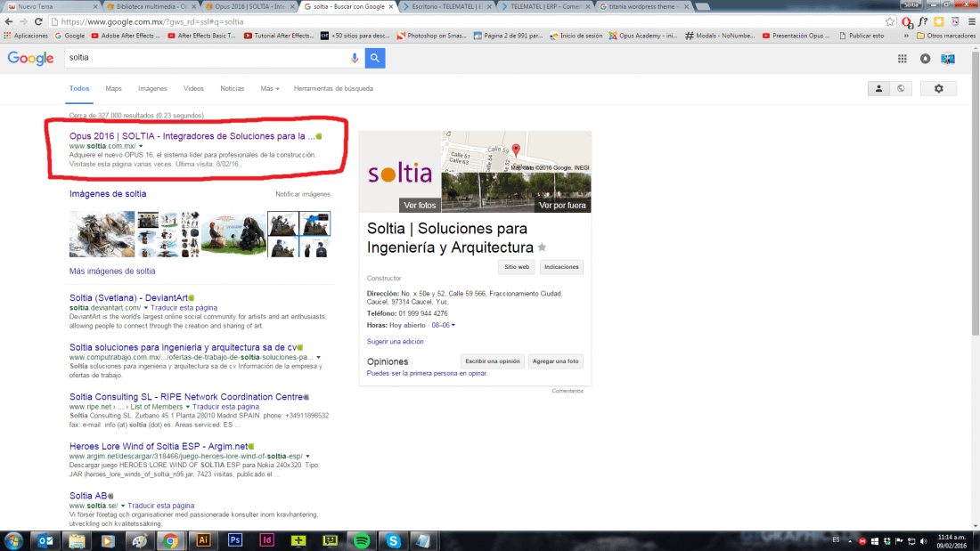Open Outlook from the taskbar
The width and height of the screenshot is (980, 551).
pyautogui.click(x=45, y=541)
